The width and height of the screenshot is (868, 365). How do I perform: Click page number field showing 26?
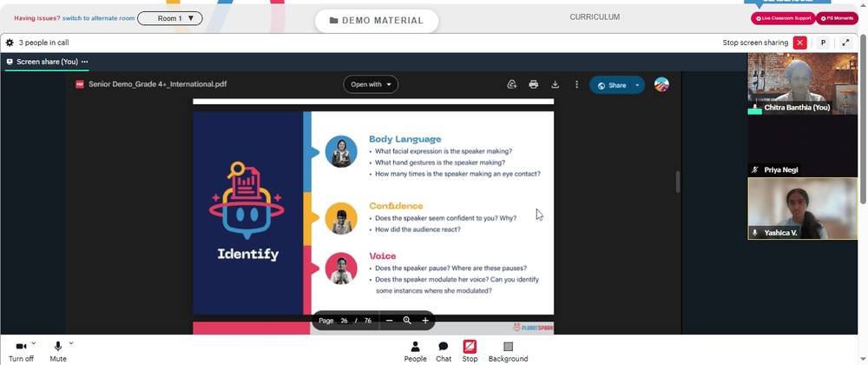(x=344, y=321)
